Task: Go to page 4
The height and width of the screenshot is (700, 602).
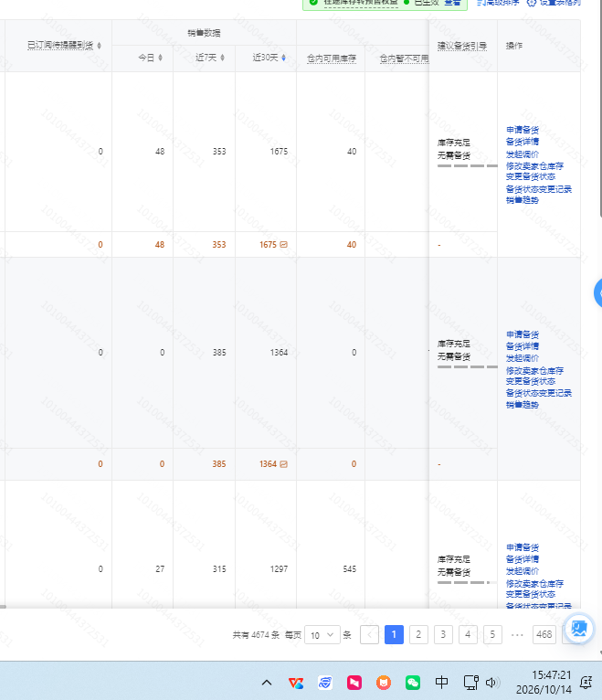Action: 468,635
